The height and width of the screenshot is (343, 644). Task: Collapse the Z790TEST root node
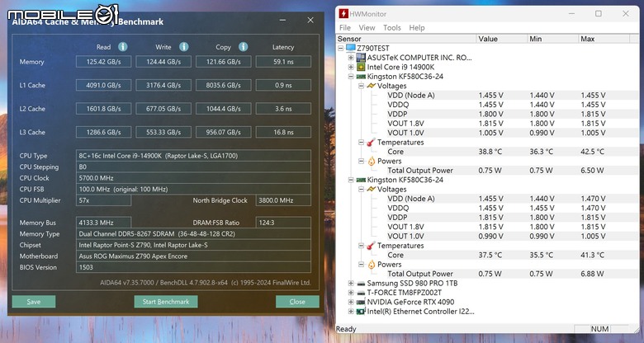[x=340, y=48]
